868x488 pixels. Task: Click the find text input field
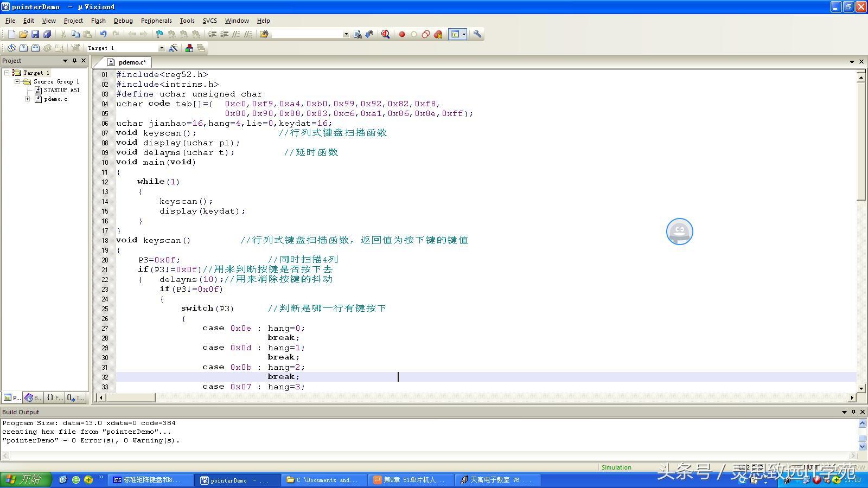click(307, 34)
